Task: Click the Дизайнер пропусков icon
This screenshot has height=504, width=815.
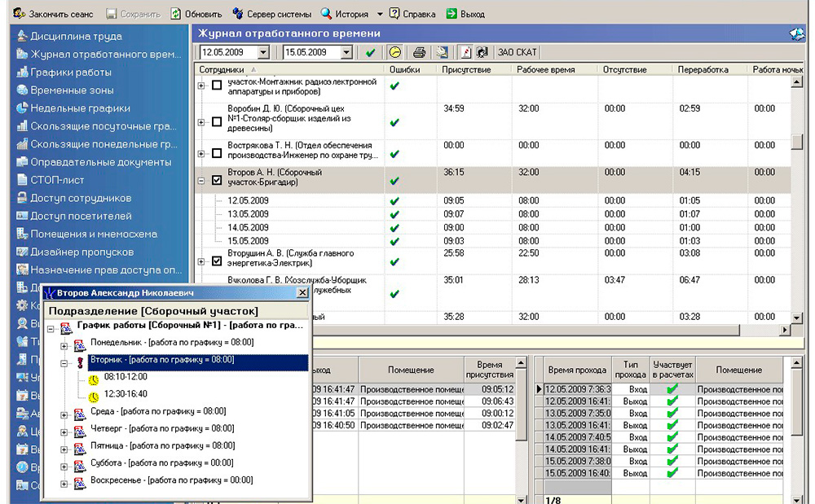Action: pyautogui.click(x=22, y=252)
